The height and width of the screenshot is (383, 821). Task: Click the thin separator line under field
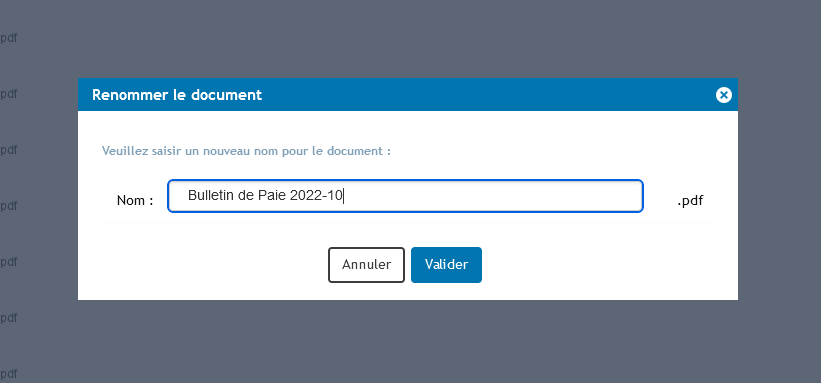tap(408, 223)
